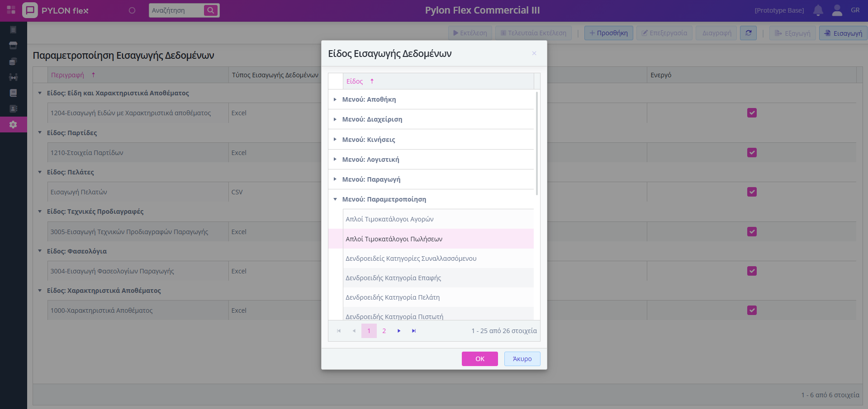The height and width of the screenshot is (409, 868).
Task: Expand the Μενού: Αποθήκη group
Action: 335,99
